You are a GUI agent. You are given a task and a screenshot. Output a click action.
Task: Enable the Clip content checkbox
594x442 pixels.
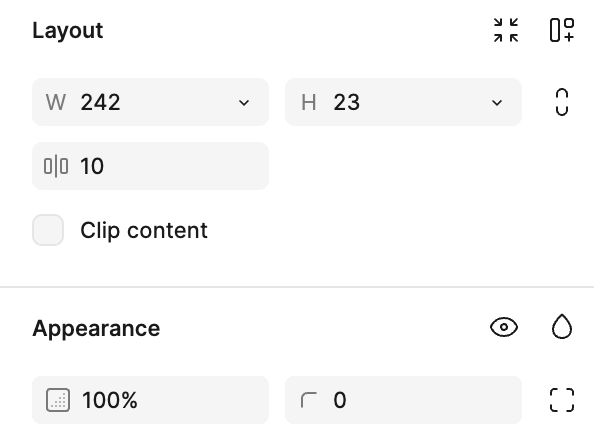(x=48, y=230)
